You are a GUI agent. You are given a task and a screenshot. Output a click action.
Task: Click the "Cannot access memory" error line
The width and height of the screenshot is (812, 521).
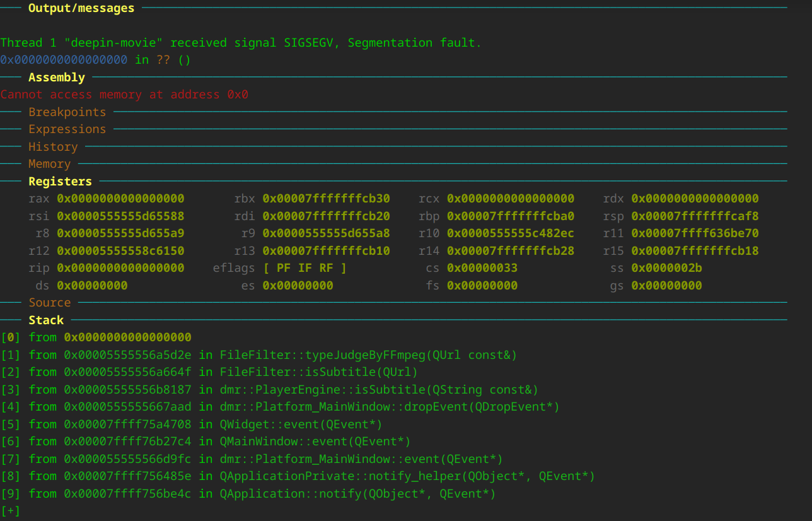(124, 95)
